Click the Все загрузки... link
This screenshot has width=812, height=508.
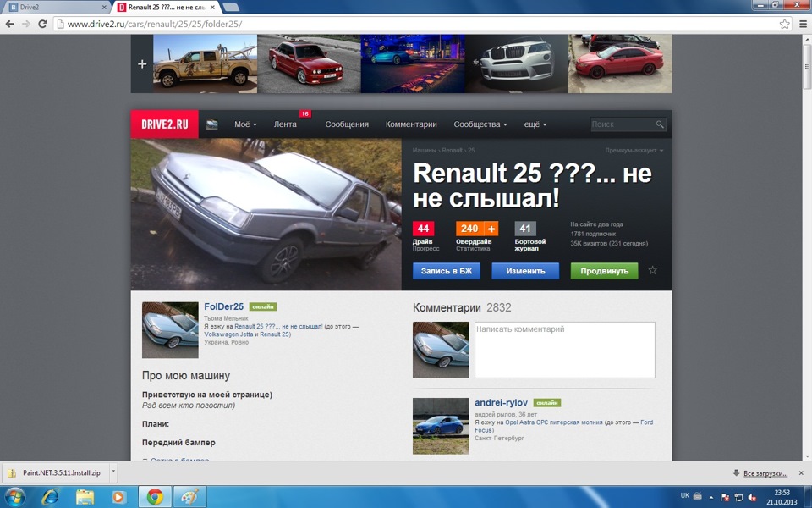coord(765,473)
